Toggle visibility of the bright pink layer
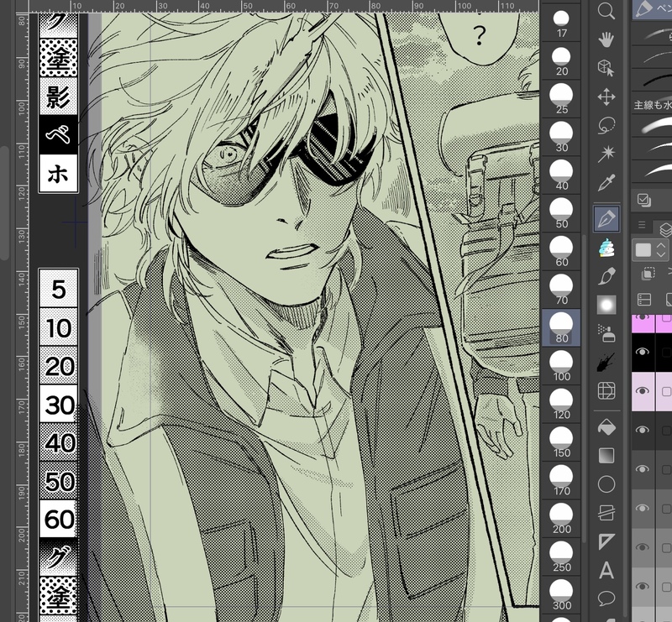 (642, 318)
